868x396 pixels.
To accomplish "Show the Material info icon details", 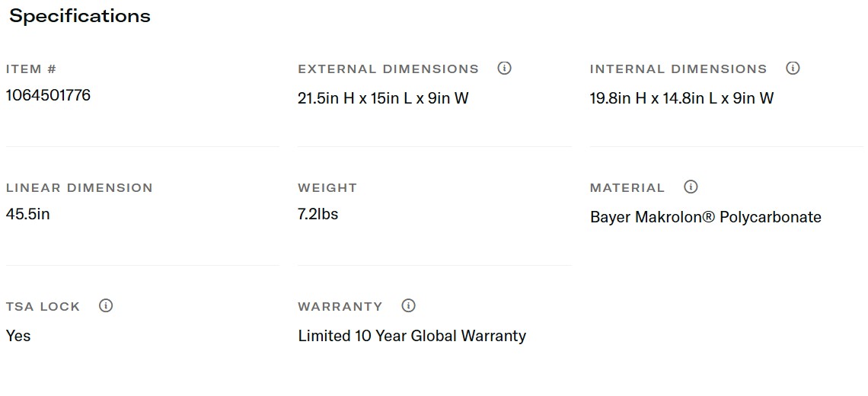I will click(691, 187).
